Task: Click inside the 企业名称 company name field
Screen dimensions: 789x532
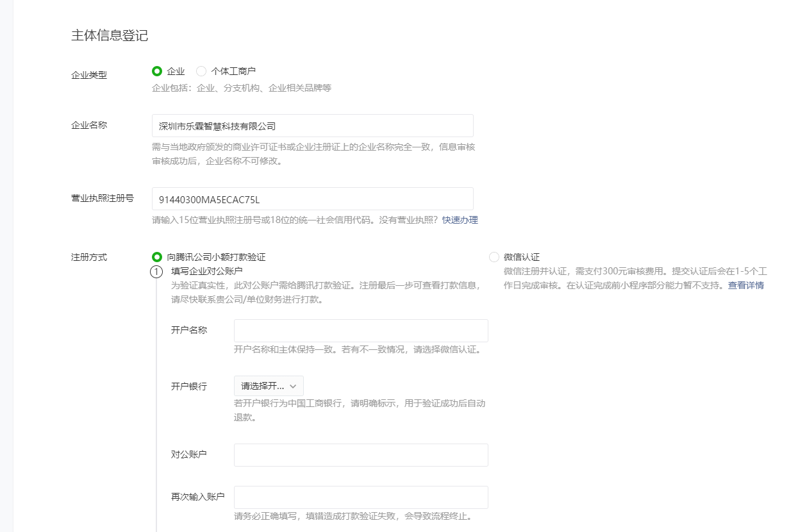Action: (311, 126)
